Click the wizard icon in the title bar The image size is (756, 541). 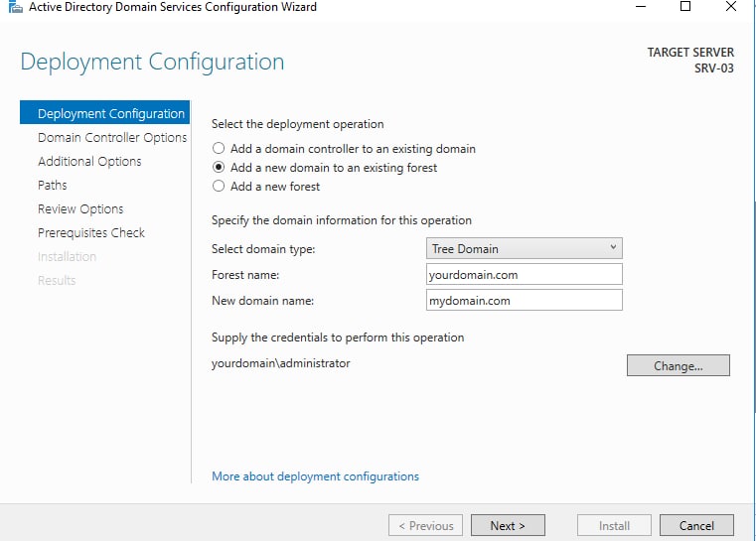[x=16, y=7]
